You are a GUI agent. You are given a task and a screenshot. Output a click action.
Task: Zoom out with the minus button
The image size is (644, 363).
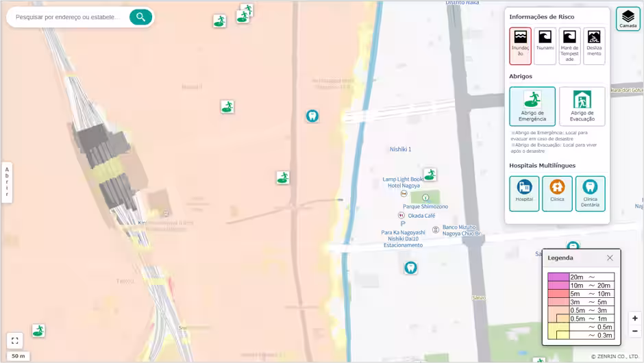[635, 331]
